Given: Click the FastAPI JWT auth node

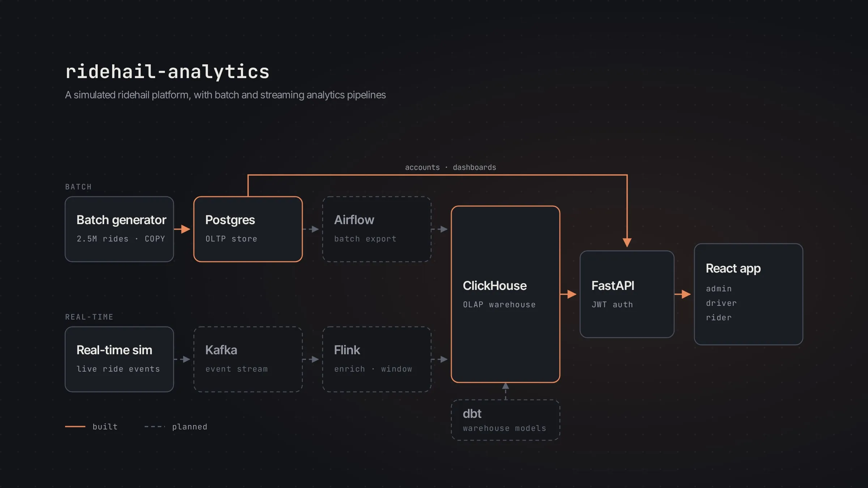Looking at the screenshot, I should [627, 294].
